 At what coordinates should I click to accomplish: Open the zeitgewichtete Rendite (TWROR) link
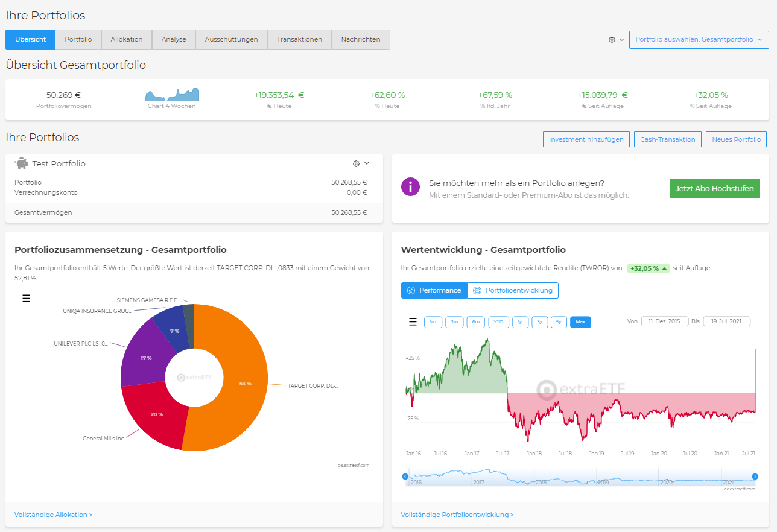click(557, 268)
